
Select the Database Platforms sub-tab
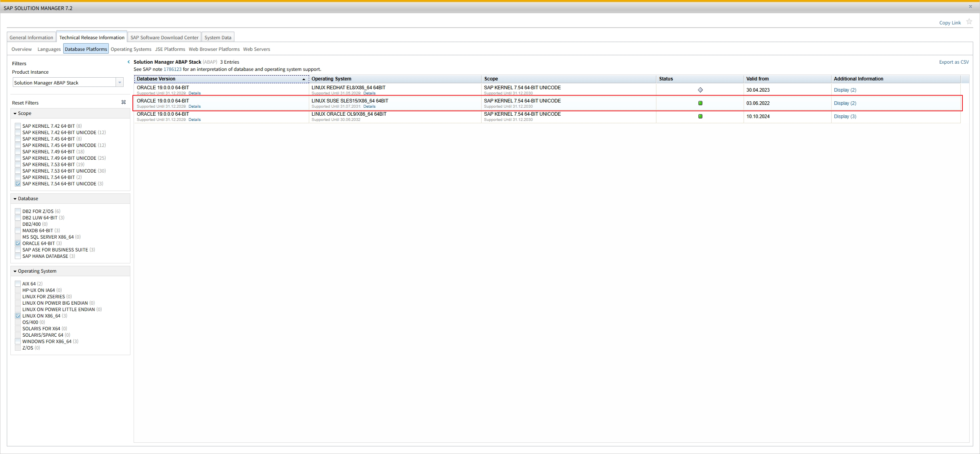pyautogui.click(x=86, y=49)
